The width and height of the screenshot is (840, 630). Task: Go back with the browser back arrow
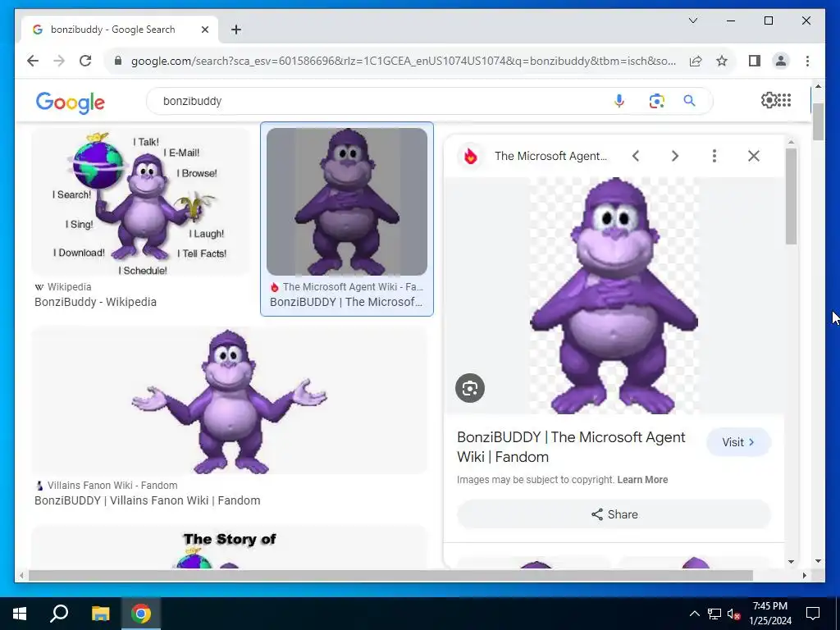(33, 61)
